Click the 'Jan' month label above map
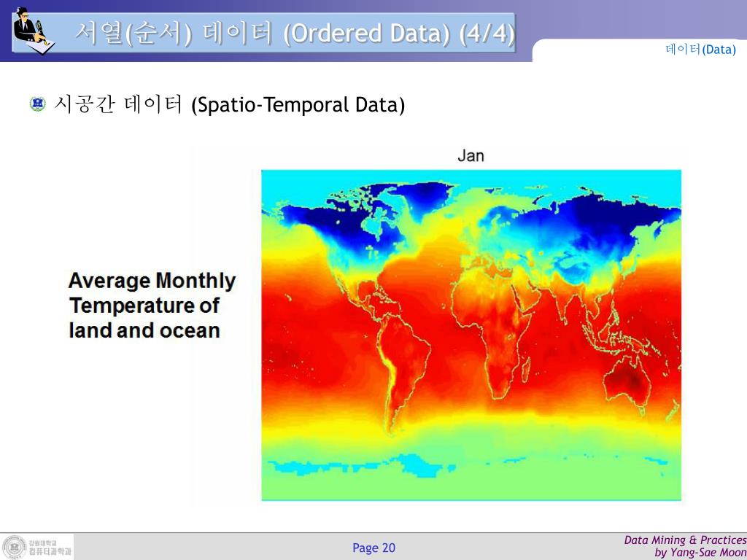The width and height of the screenshot is (747, 560). coord(471,156)
